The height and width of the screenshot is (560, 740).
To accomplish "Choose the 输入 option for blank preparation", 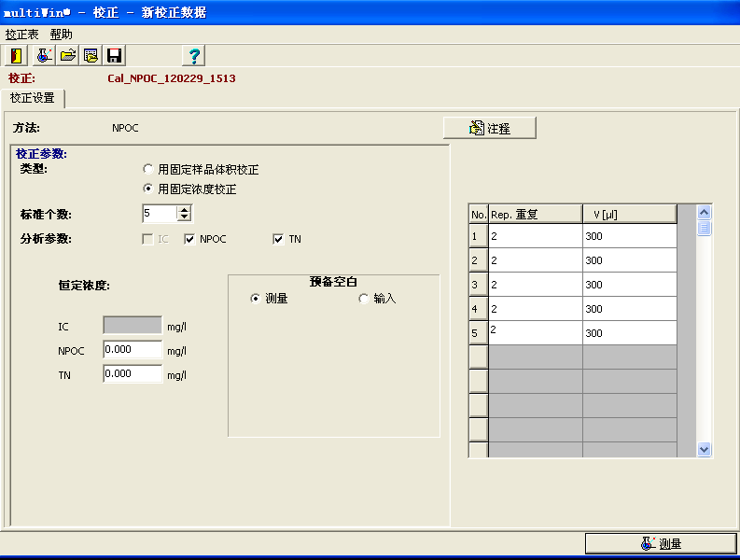I will click(364, 299).
